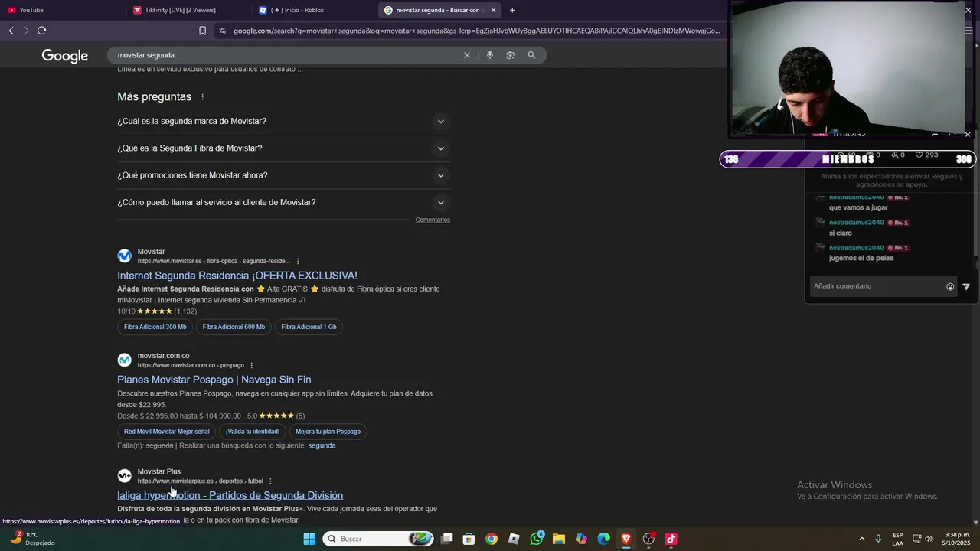Click the MIEMBROS goal progress bar

coord(848,159)
